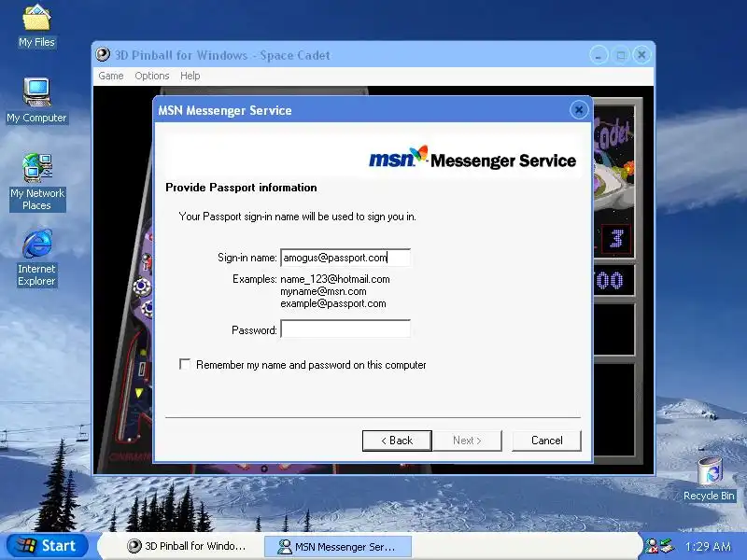Select the My Network Places icon
This screenshot has width=747, height=560.
(37, 182)
